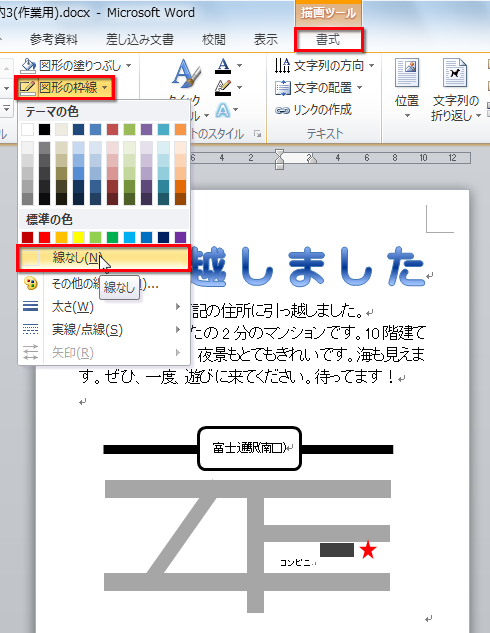Select the dark gray rectangle beside コンビニ
Screen dimensions: 490x633
tap(337, 550)
